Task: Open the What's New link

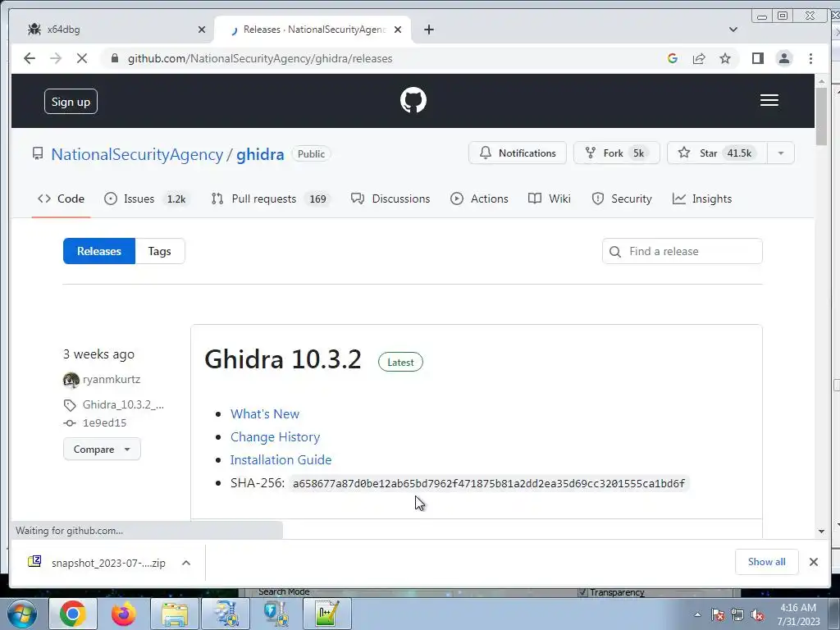Action: coord(265,414)
